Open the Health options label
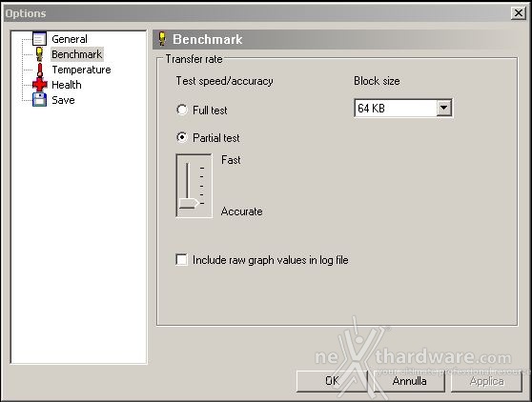The height and width of the screenshot is (402, 532). coord(67,85)
